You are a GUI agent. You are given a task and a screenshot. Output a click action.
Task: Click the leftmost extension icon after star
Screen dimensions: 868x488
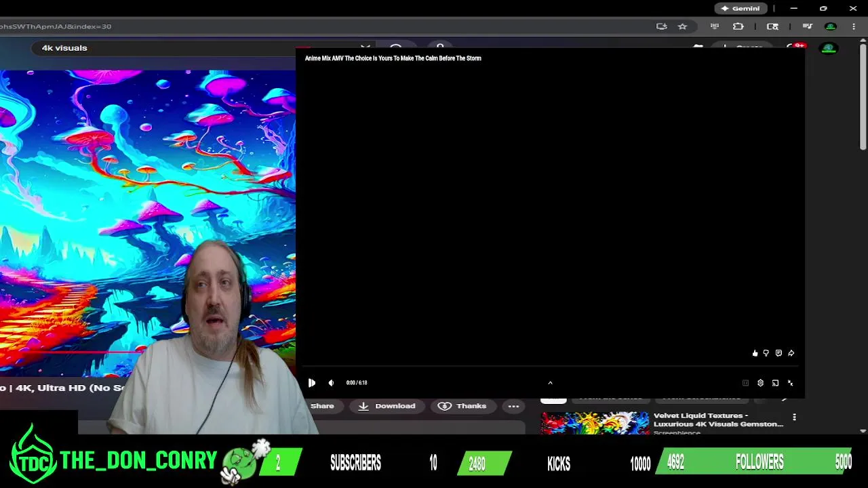pyautogui.click(x=714, y=26)
